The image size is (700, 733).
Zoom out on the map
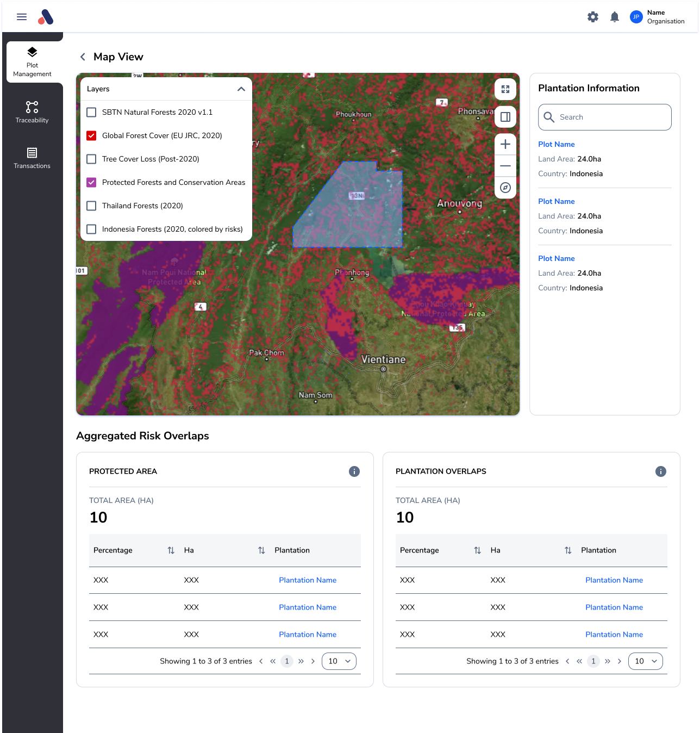click(x=505, y=166)
